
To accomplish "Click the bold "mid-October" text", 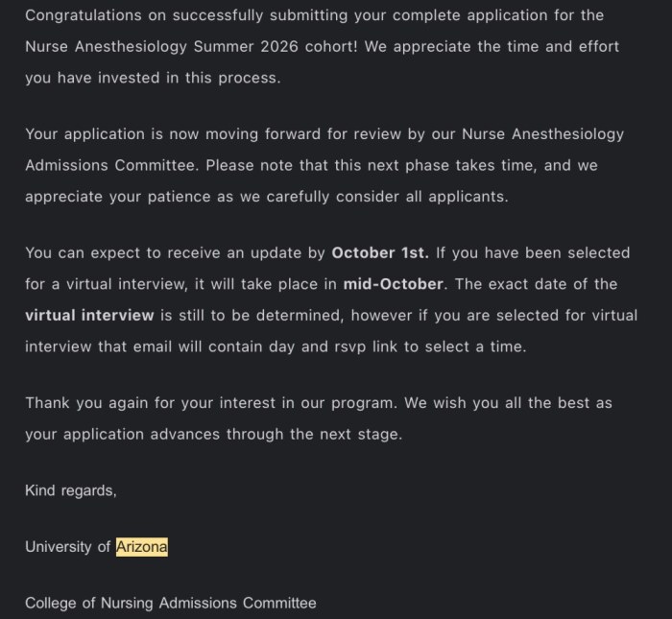I will coord(394,284).
